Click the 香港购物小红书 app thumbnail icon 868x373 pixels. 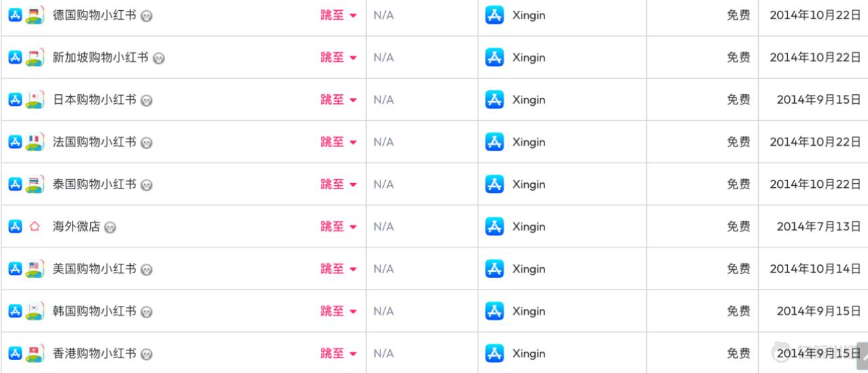[x=35, y=353]
